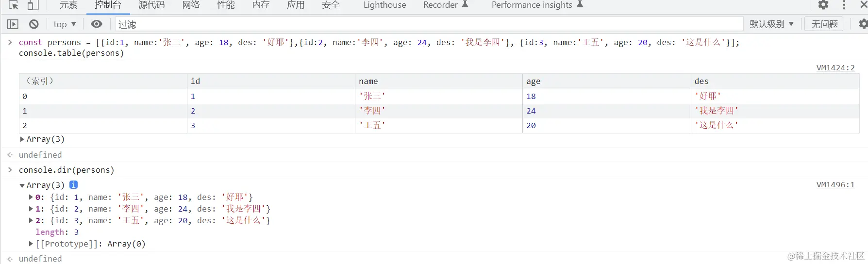Select the inspect element picker icon
The image size is (868, 264).
click(x=13, y=5)
